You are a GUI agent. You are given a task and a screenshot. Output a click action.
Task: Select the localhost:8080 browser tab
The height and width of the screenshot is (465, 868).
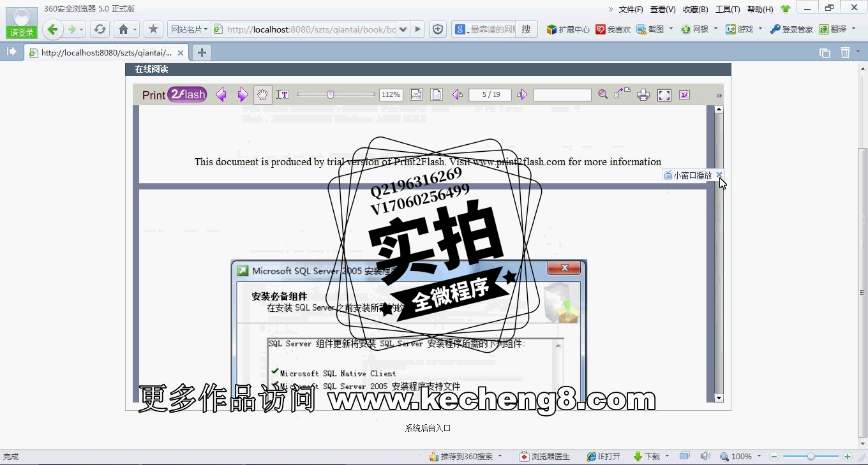tap(107, 53)
